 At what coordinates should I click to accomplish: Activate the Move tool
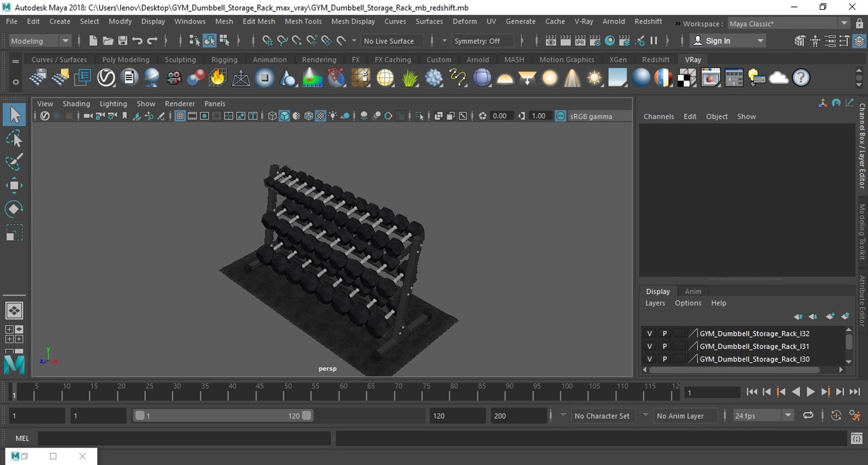click(x=14, y=185)
